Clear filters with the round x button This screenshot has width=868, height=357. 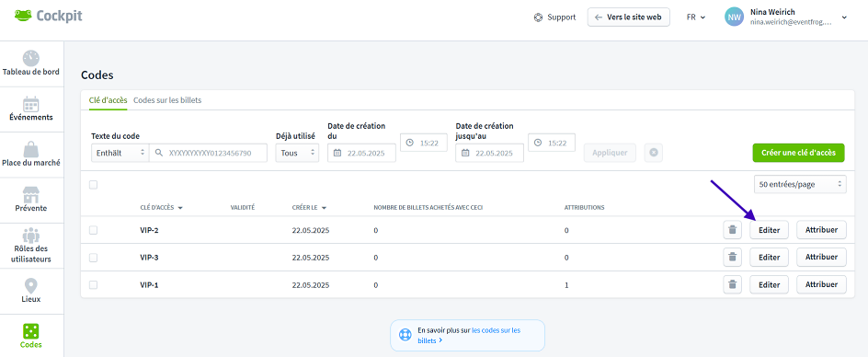click(x=653, y=153)
